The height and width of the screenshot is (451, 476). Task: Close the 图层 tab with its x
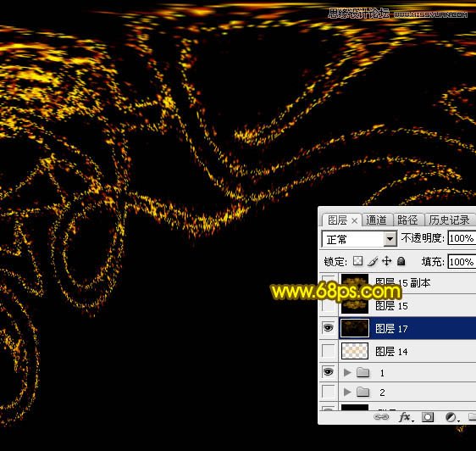coord(354,221)
